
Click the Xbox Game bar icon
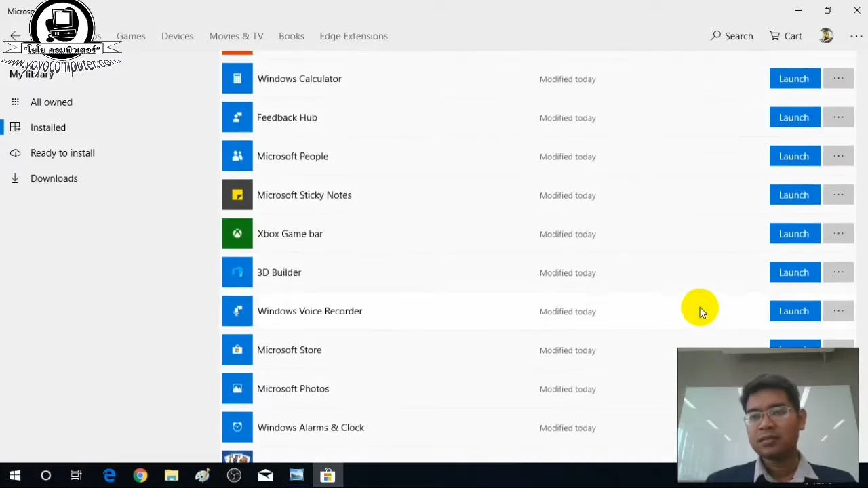[237, 233]
